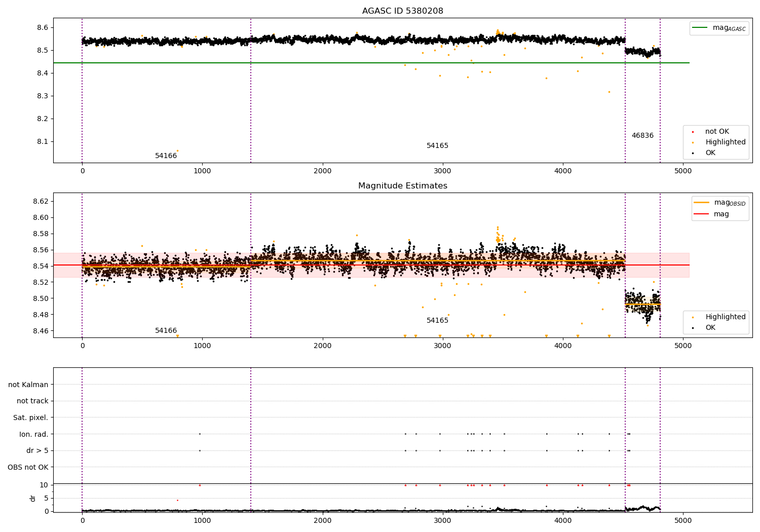
Task: Click the 3000 x-tick on middle plot
Action: coord(443,346)
